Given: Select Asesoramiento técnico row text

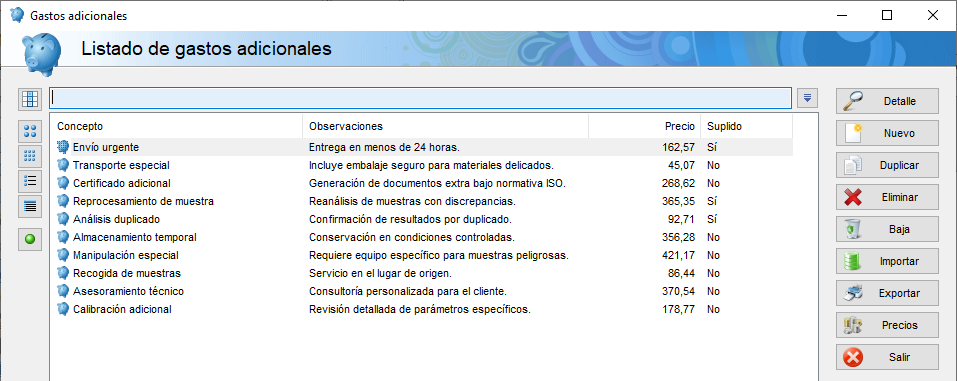Looking at the screenshot, I should tap(128, 291).
